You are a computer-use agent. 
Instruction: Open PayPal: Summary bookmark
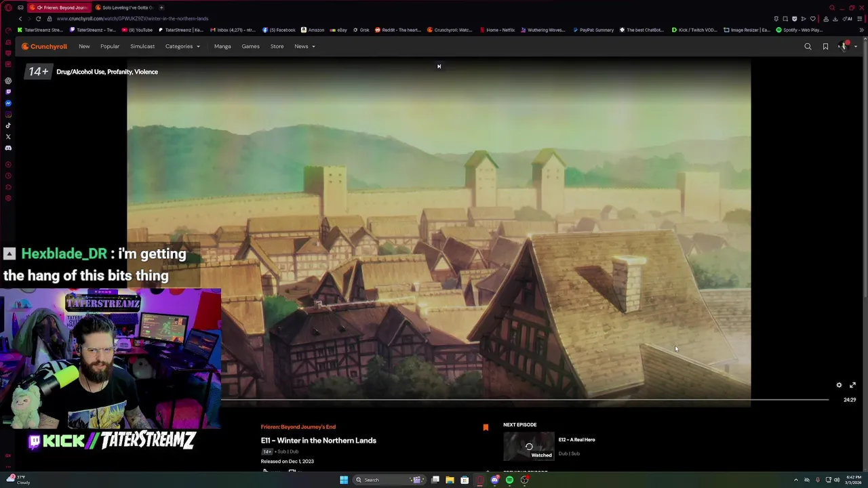click(593, 30)
